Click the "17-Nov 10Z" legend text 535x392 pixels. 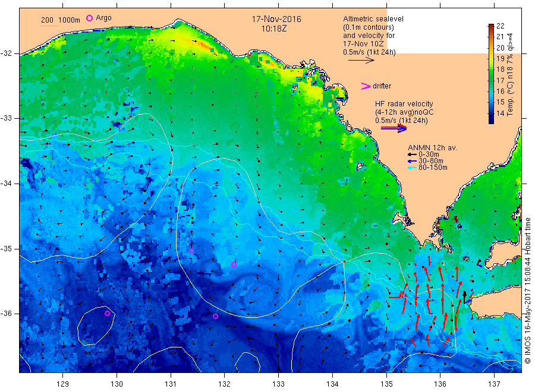[363, 43]
